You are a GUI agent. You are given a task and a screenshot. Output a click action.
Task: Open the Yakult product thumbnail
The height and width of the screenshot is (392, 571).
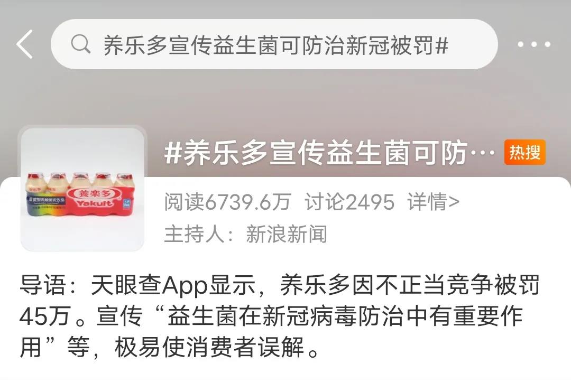pos(82,189)
